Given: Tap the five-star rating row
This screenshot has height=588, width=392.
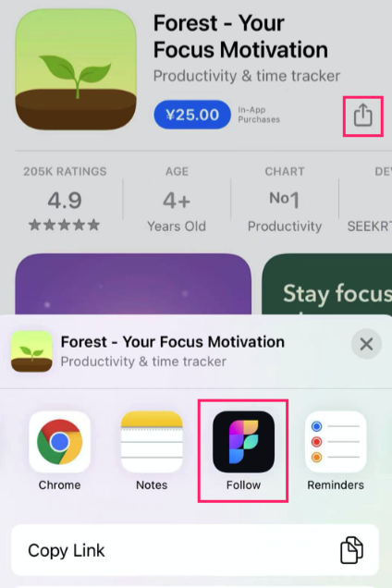Looking at the screenshot, I should (65, 225).
